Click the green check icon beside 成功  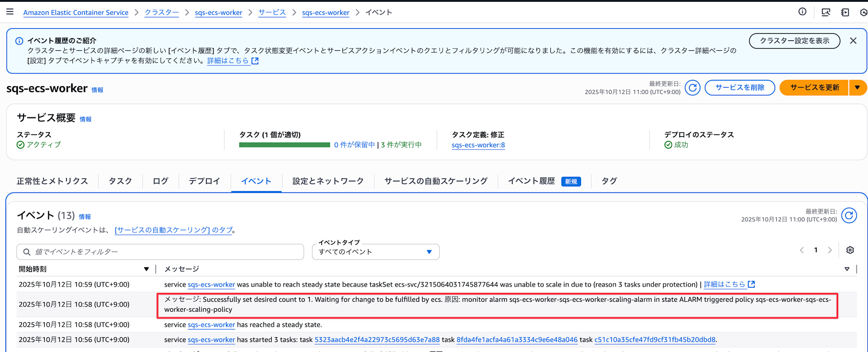[x=668, y=145]
